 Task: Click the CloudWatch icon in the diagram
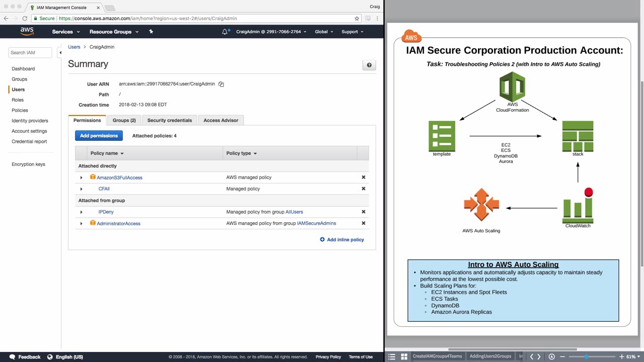[x=578, y=206]
